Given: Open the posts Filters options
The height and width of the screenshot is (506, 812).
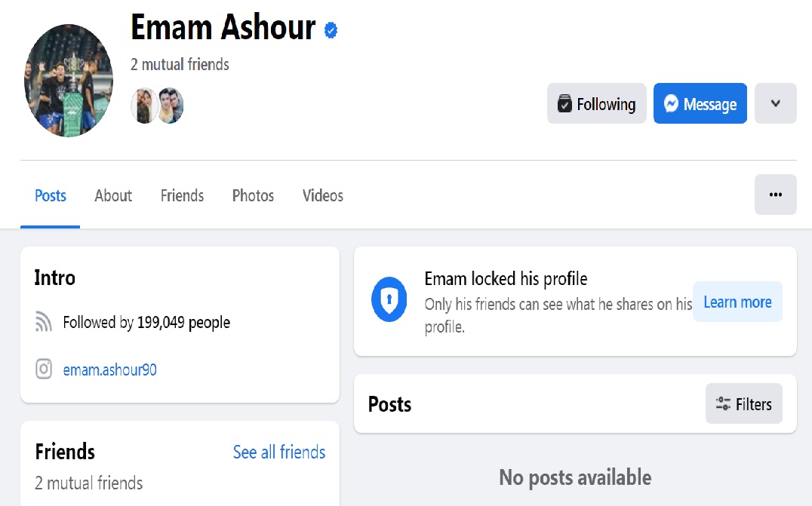Looking at the screenshot, I should click(743, 404).
